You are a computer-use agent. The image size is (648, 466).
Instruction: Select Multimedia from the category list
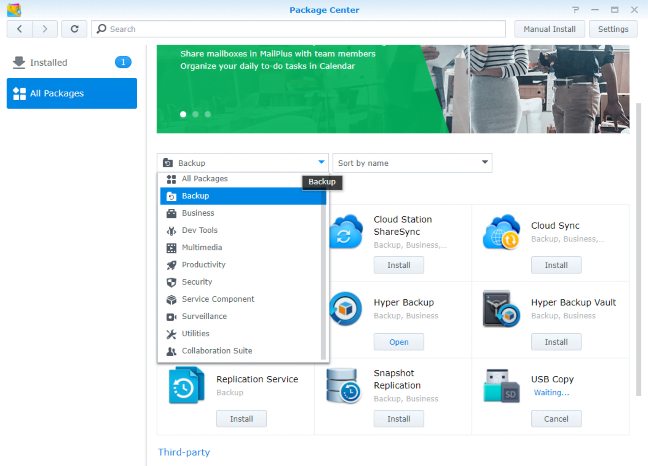pos(202,247)
